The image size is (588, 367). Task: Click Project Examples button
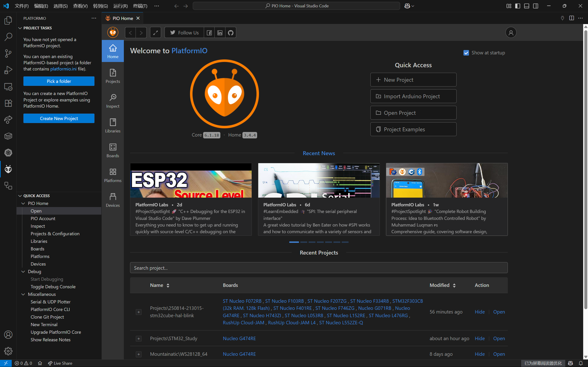[x=413, y=129]
